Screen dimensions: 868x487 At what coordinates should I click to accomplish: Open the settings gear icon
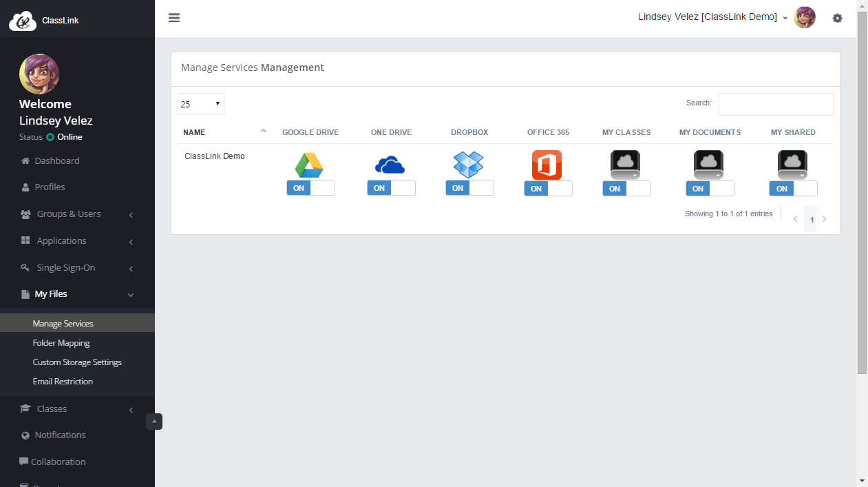[x=837, y=18]
